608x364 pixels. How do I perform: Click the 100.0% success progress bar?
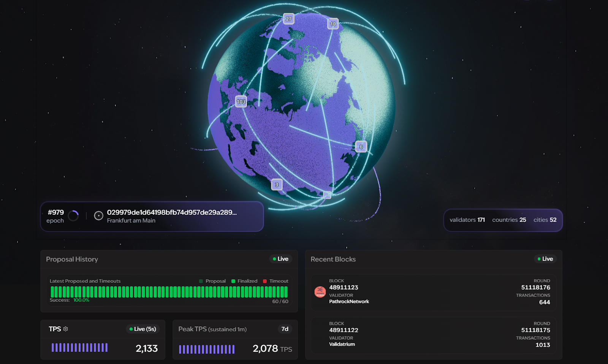[170, 292]
